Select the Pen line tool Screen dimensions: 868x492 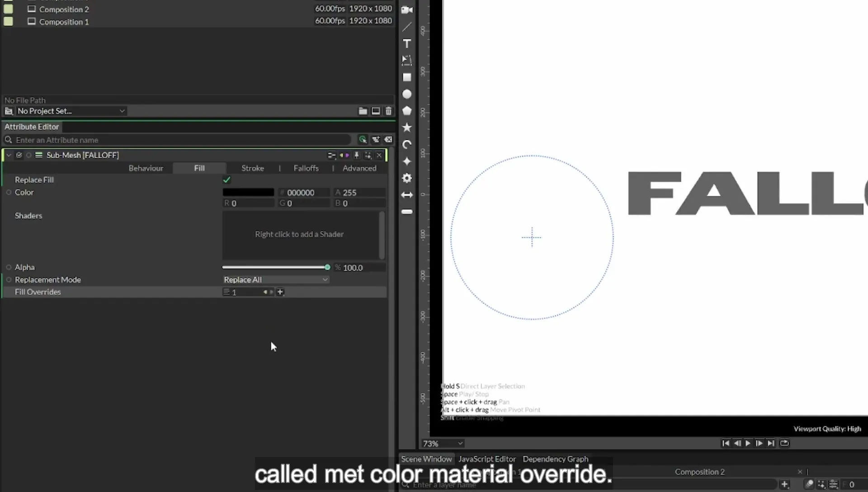pyautogui.click(x=407, y=27)
